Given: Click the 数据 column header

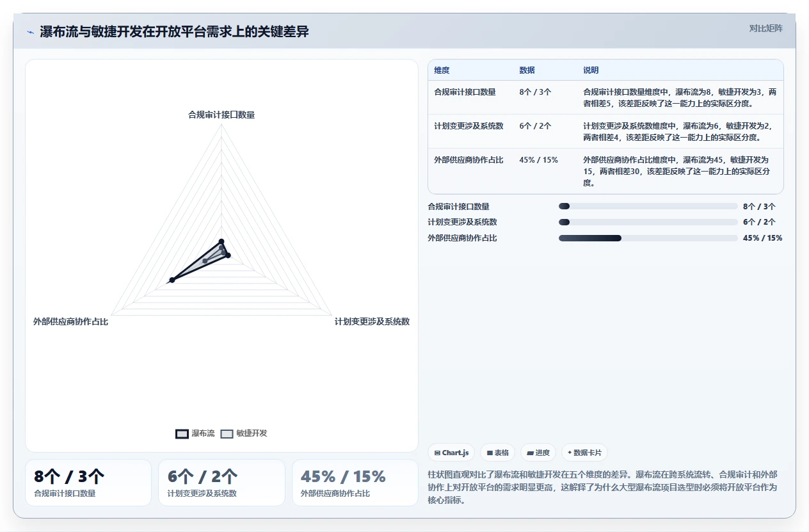Looking at the screenshot, I should tap(527, 70).
